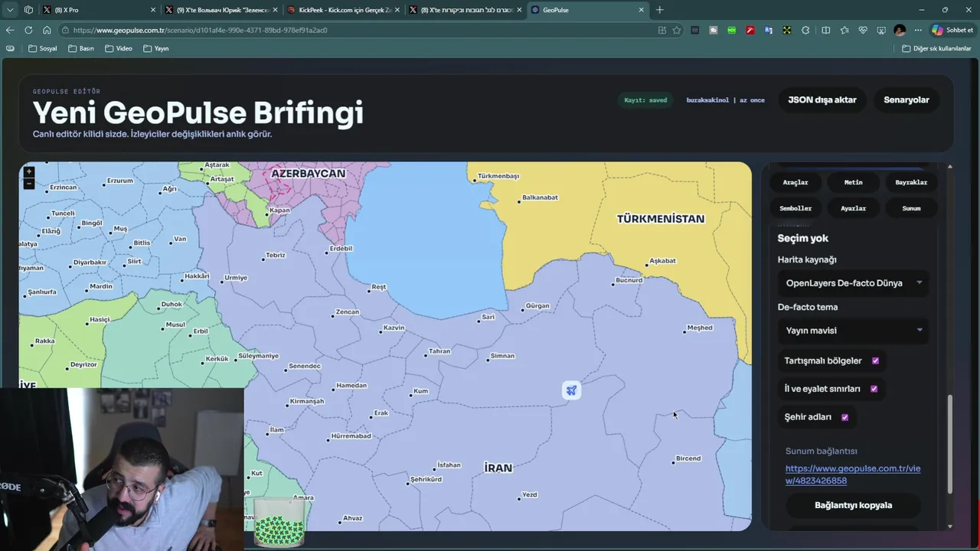Toggle Tartışmalı bölgeler checkbox

click(875, 360)
